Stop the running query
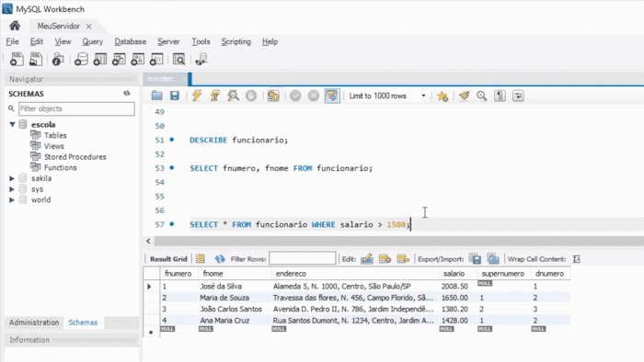Screen dimensions: 644x362 point(251,96)
